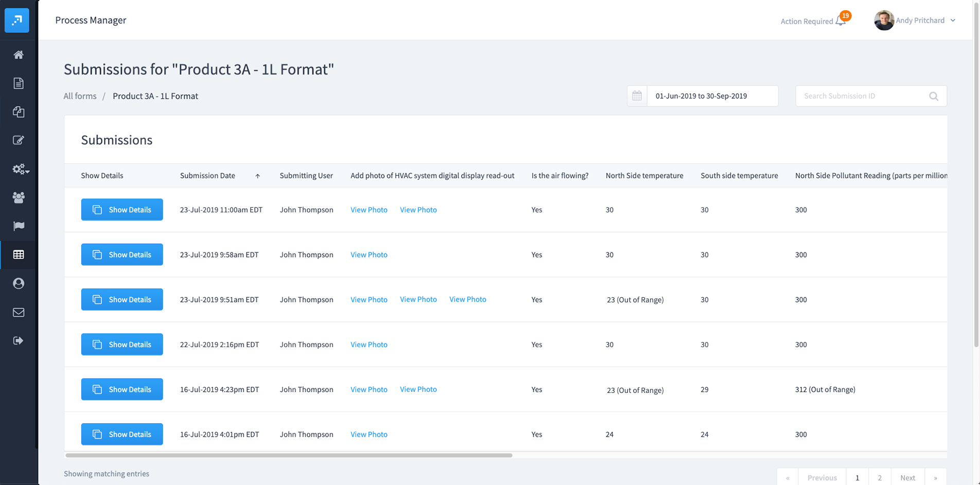Open All forms breadcrumb link
Viewport: 980px width, 485px height.
[80, 96]
